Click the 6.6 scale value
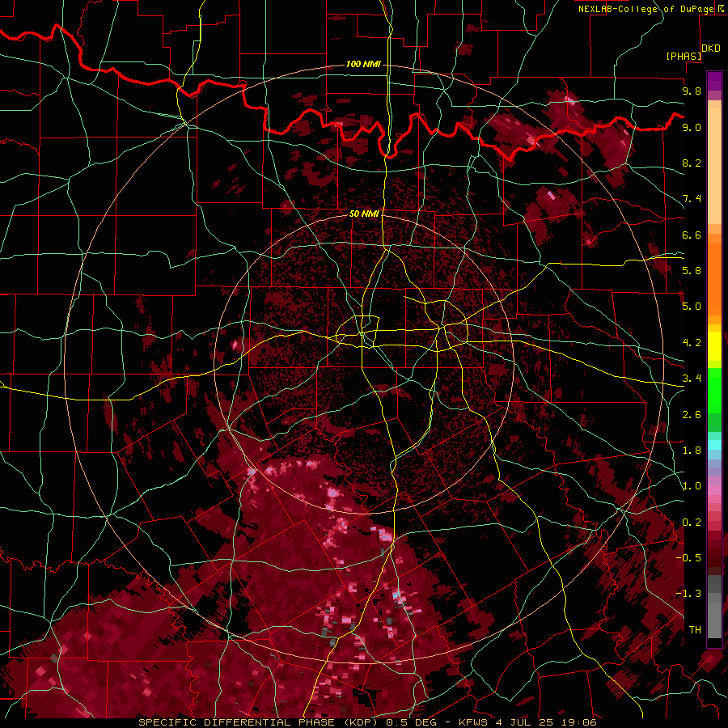This screenshot has width=728, height=728. pos(692,235)
